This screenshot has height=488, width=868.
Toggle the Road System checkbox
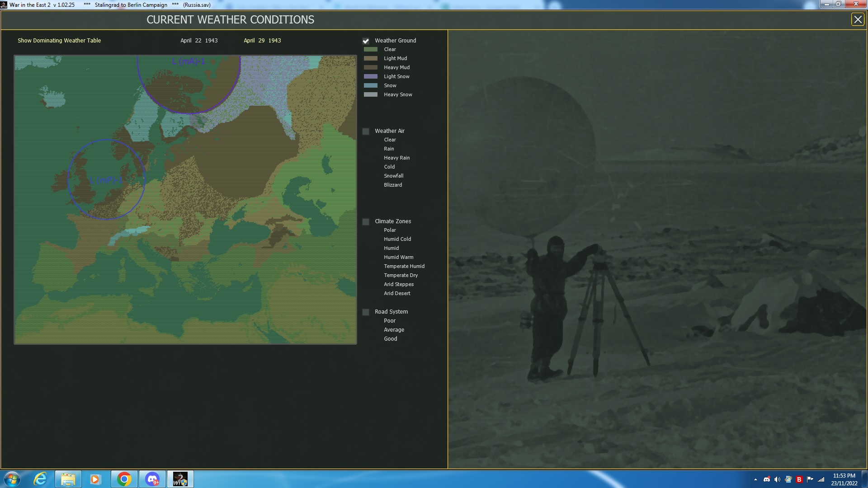coord(366,312)
